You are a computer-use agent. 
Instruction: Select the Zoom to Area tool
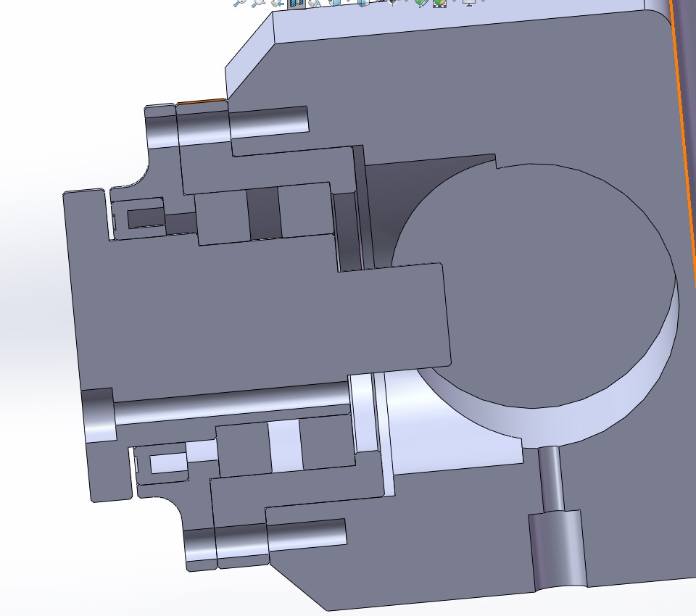pos(258,3)
